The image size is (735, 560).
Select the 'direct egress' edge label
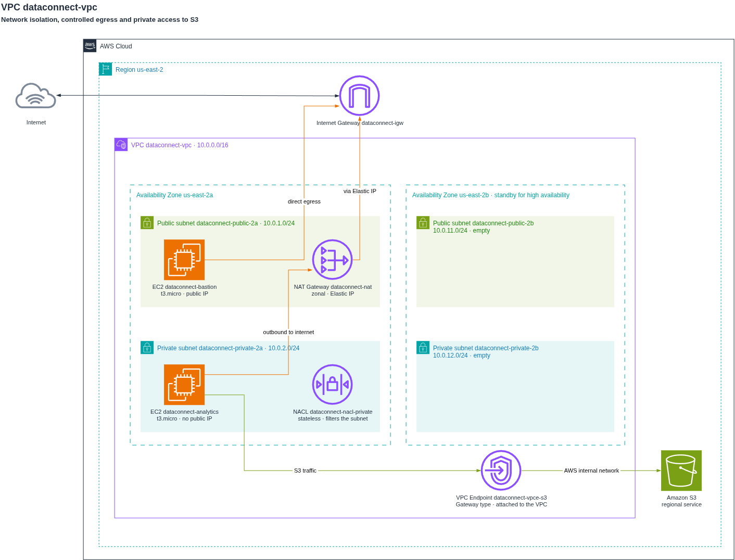[304, 201]
